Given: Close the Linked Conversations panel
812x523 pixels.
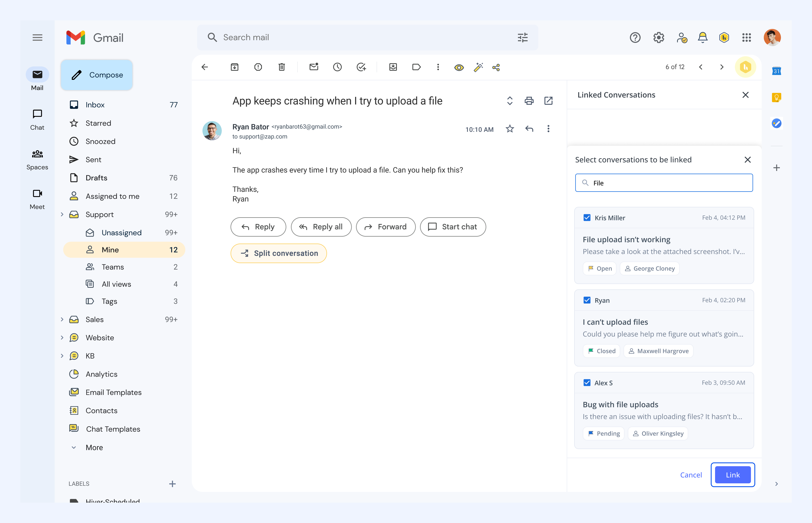Looking at the screenshot, I should pos(745,95).
